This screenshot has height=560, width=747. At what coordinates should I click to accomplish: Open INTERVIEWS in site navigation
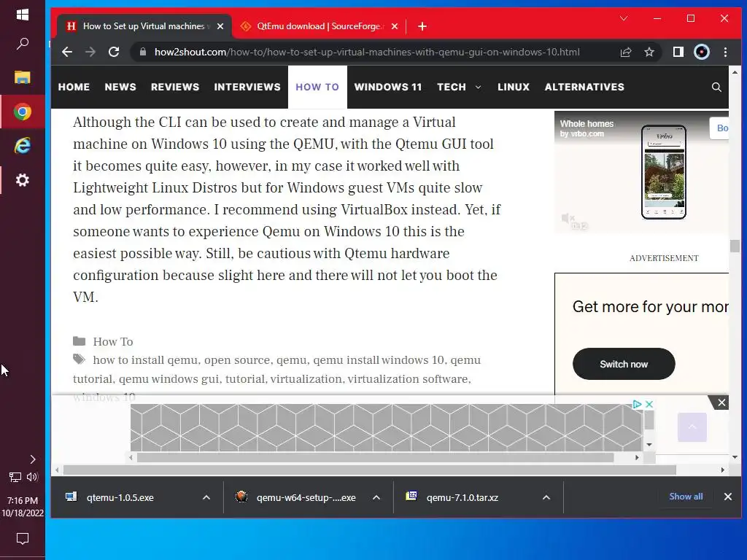click(x=247, y=87)
